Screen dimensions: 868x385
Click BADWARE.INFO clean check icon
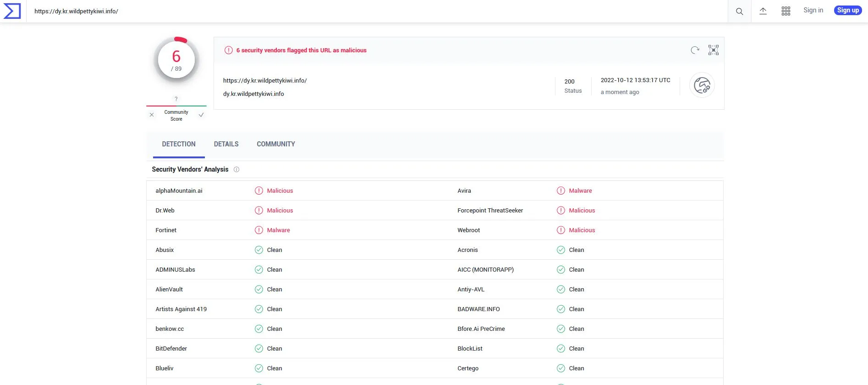pyautogui.click(x=561, y=309)
